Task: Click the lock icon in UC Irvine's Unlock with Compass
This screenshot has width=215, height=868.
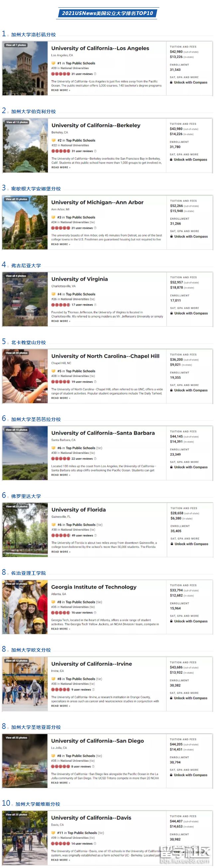Action: tap(171, 698)
